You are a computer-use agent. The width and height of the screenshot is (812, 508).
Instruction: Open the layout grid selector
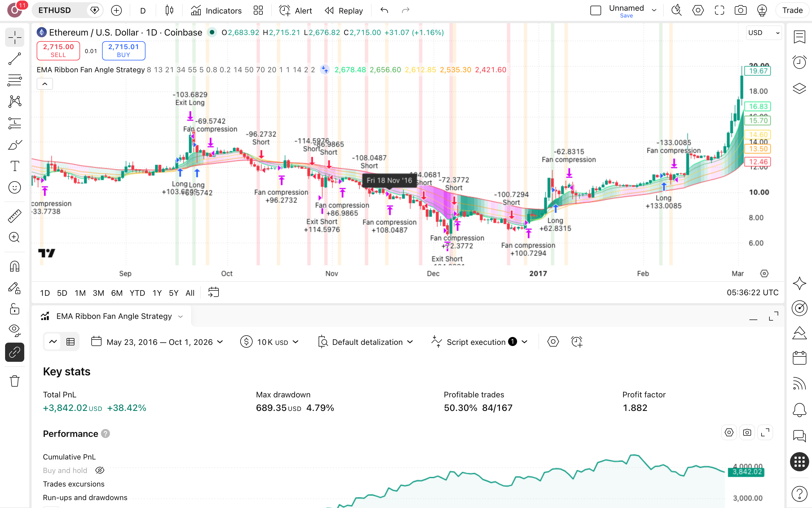tap(258, 10)
